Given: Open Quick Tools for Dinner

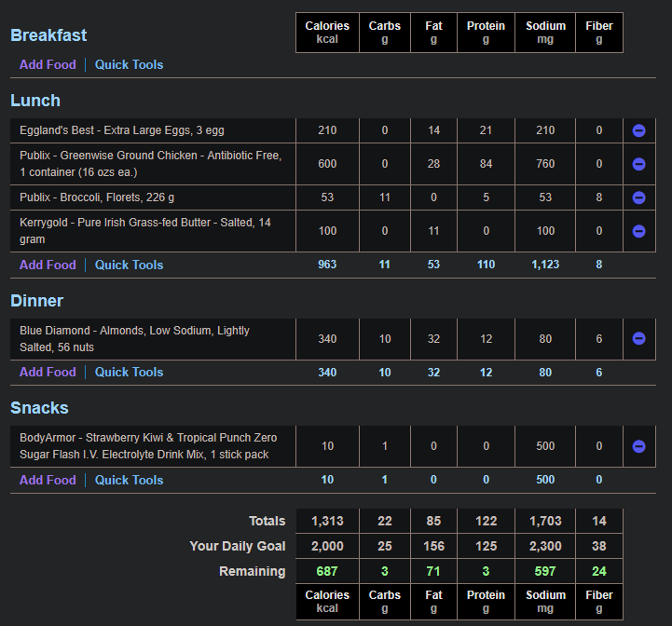Looking at the screenshot, I should coord(129,372).
